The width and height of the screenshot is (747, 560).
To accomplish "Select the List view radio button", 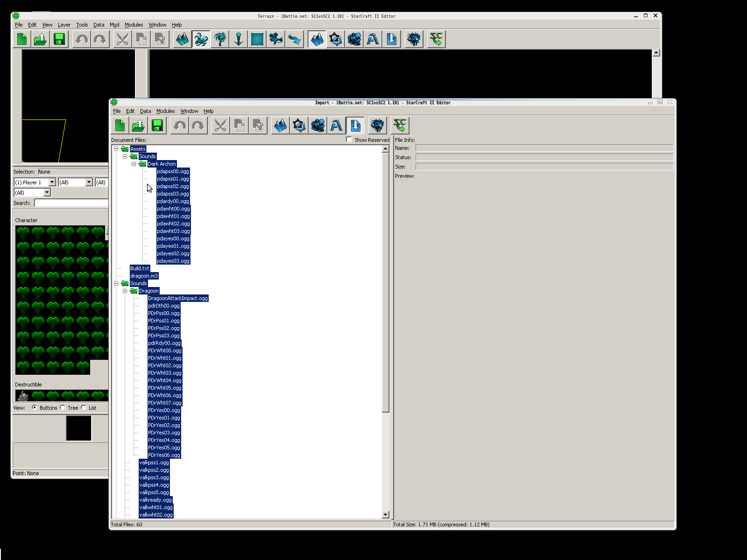I will [84, 407].
